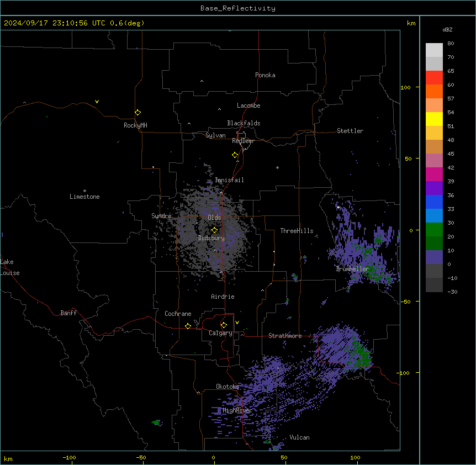Click the yellow marker south of RedDeer

point(235,155)
